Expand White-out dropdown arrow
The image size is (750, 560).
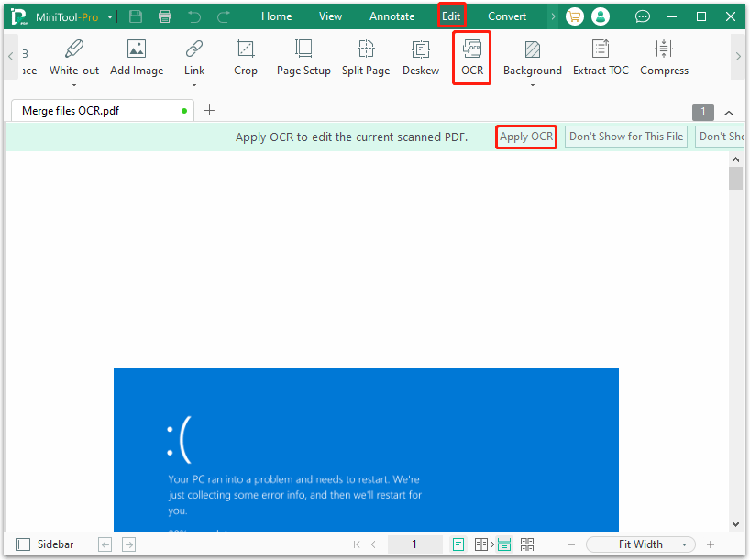pos(74,85)
